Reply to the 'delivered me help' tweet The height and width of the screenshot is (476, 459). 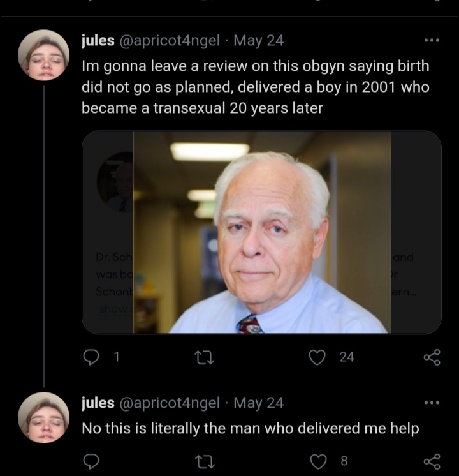point(91,461)
